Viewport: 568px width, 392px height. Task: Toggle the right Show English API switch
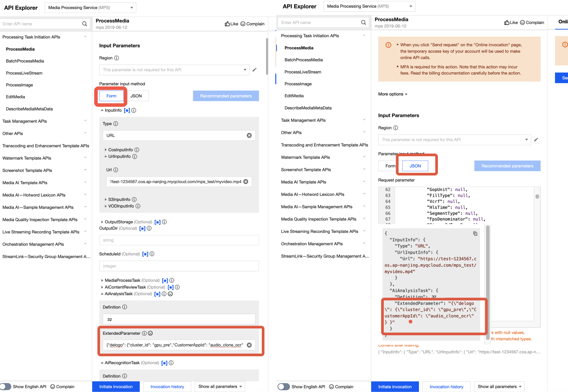click(284, 387)
